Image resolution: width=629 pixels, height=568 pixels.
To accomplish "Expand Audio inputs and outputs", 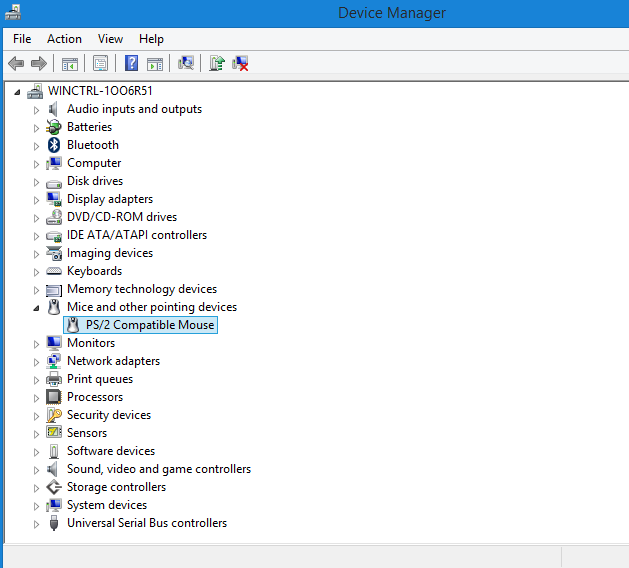I will click(36, 110).
